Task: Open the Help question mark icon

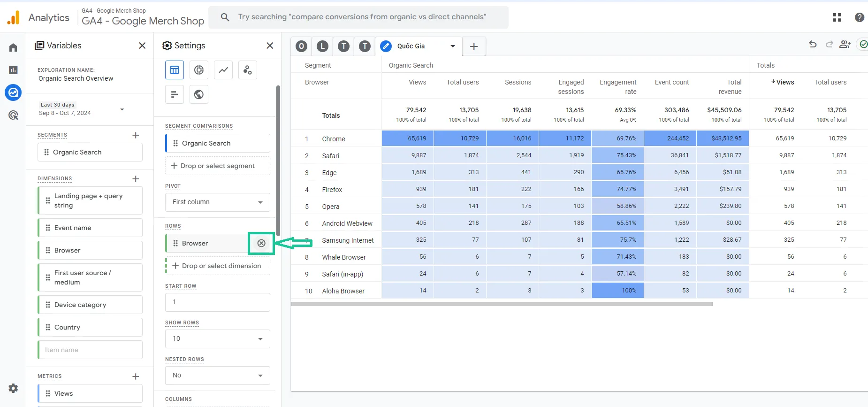Action: click(x=860, y=17)
